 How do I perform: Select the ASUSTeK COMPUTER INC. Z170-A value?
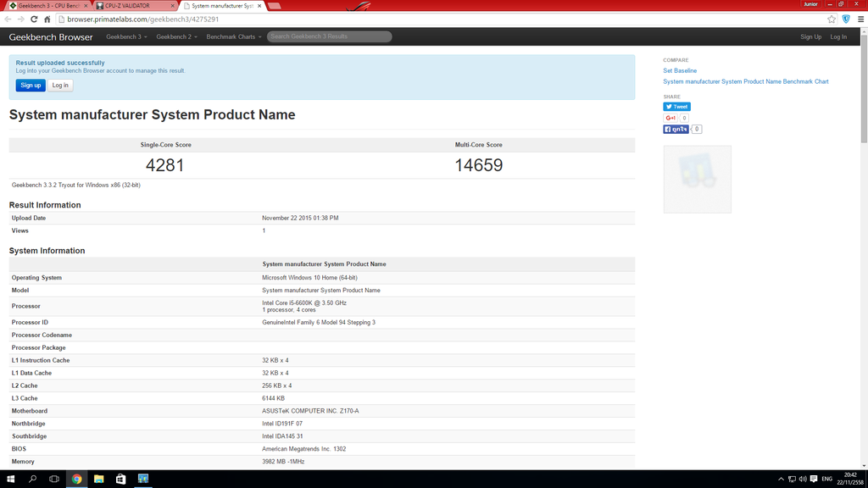[310, 411]
